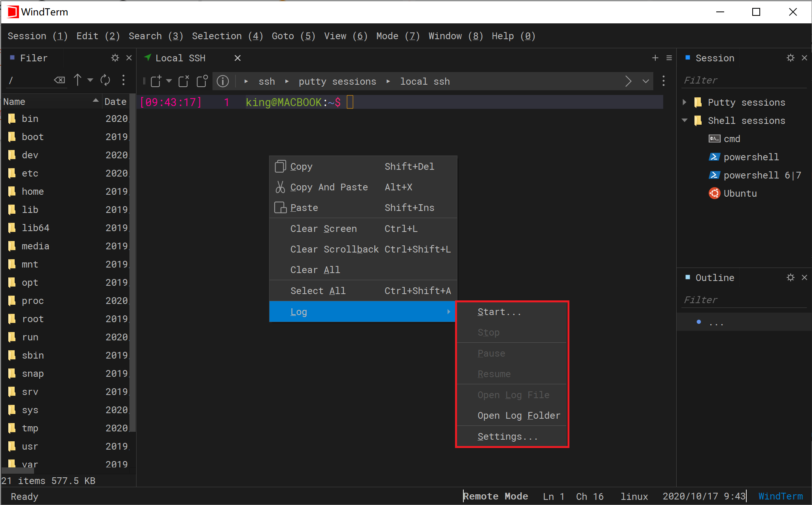Click the Outline pane Filter field

click(744, 300)
